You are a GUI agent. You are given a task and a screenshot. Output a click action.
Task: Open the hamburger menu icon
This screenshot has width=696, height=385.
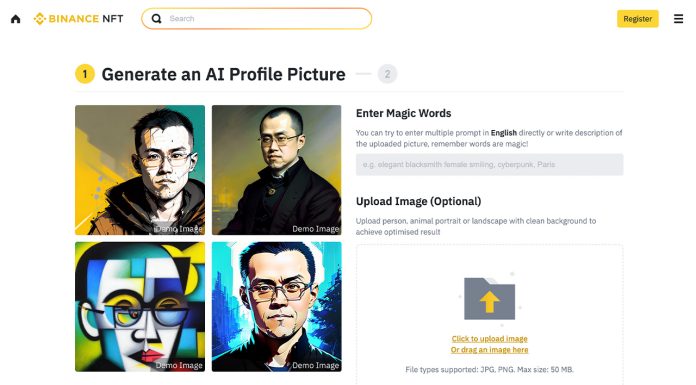tap(678, 19)
